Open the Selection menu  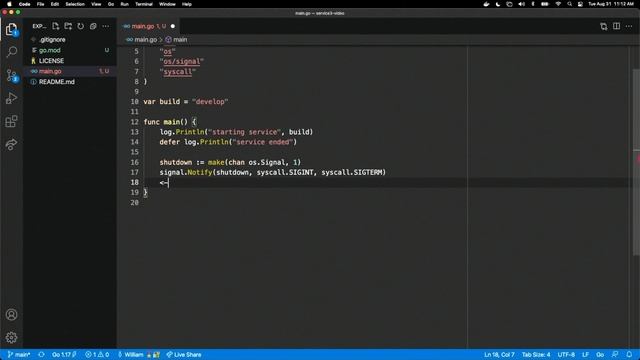75,4
